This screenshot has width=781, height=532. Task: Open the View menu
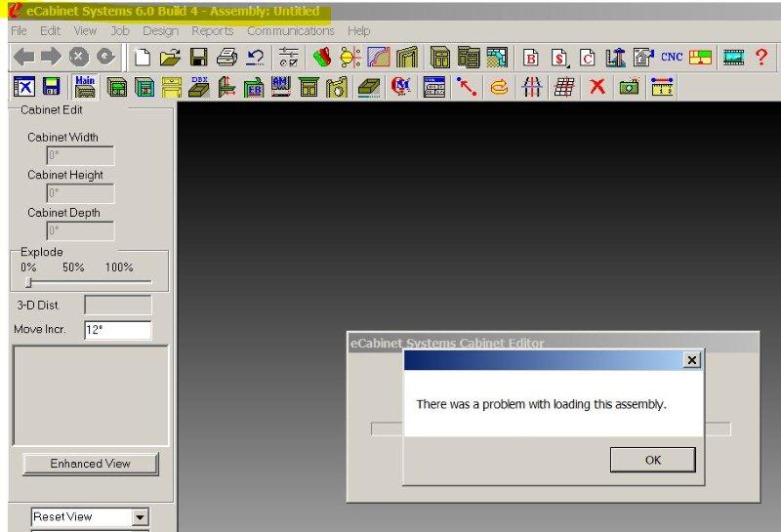(85, 31)
